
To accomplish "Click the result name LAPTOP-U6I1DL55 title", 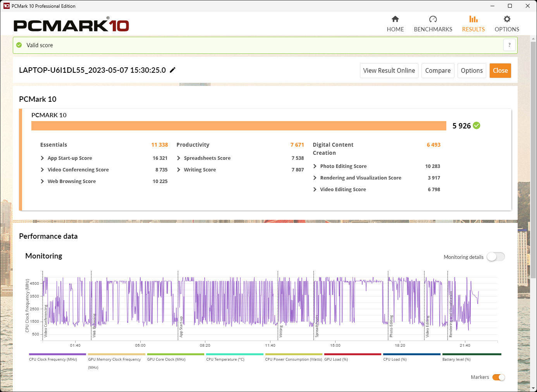I will tap(92, 70).
